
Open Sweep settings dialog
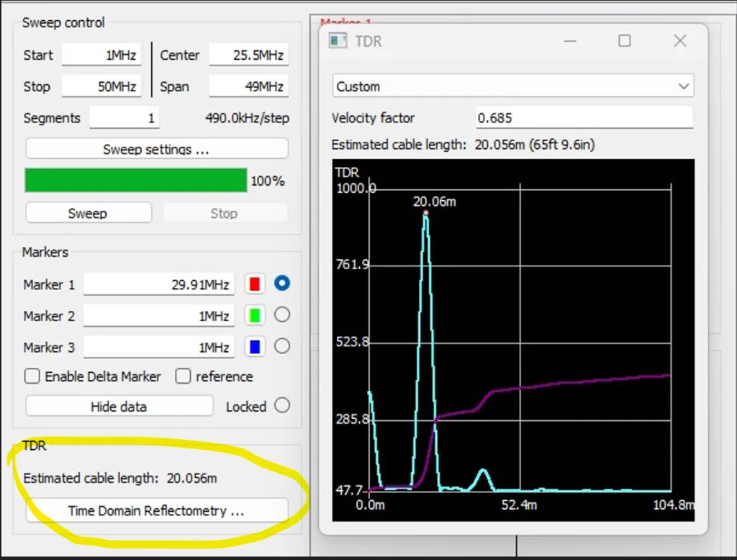157,149
